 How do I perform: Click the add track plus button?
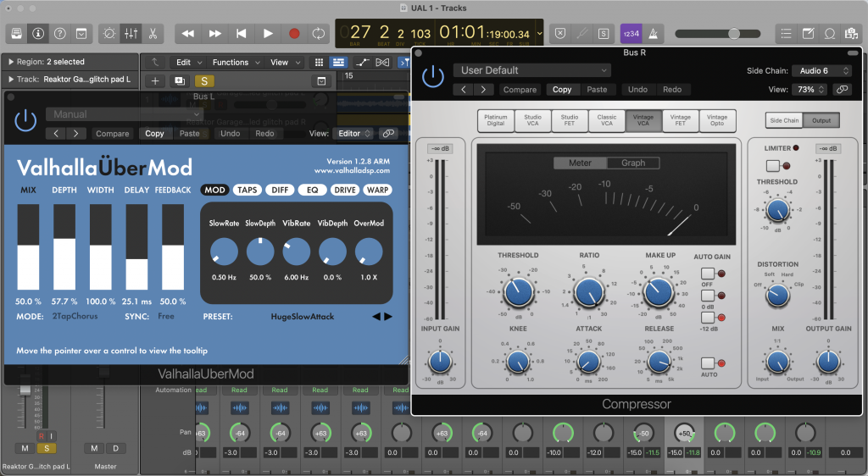pyautogui.click(x=155, y=81)
